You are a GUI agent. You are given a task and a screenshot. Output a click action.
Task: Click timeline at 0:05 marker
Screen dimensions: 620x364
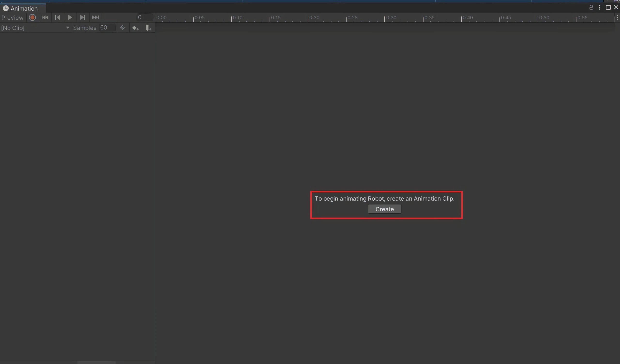click(200, 18)
